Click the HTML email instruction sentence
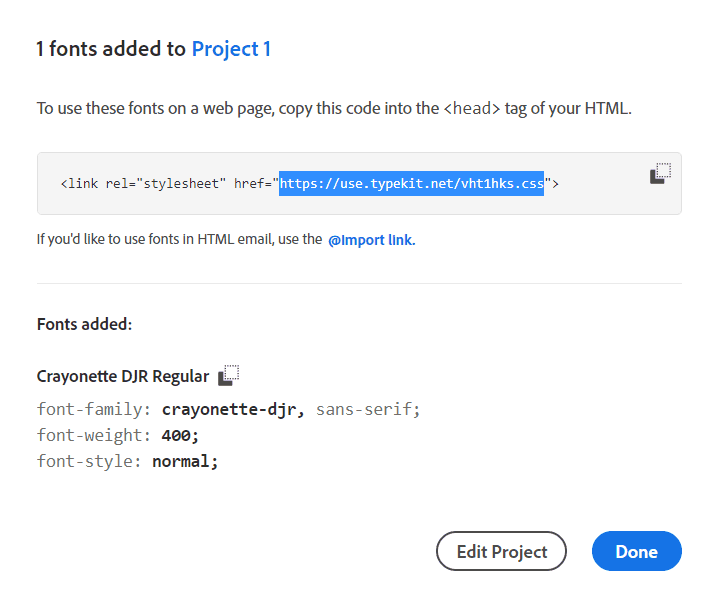 [179, 240]
